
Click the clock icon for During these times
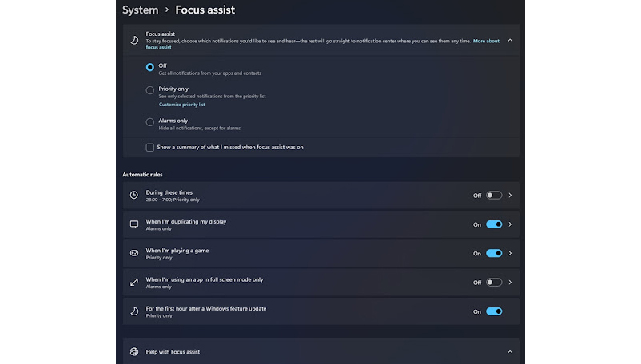point(134,195)
